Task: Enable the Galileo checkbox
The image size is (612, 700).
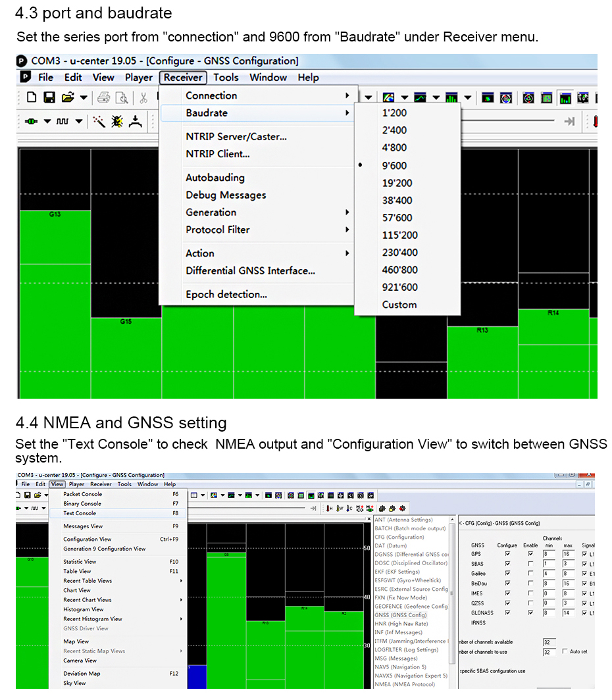Action: click(530, 573)
